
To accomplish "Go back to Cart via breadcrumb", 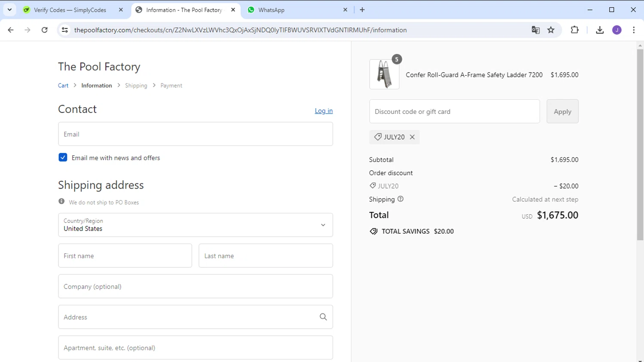I will click(63, 85).
